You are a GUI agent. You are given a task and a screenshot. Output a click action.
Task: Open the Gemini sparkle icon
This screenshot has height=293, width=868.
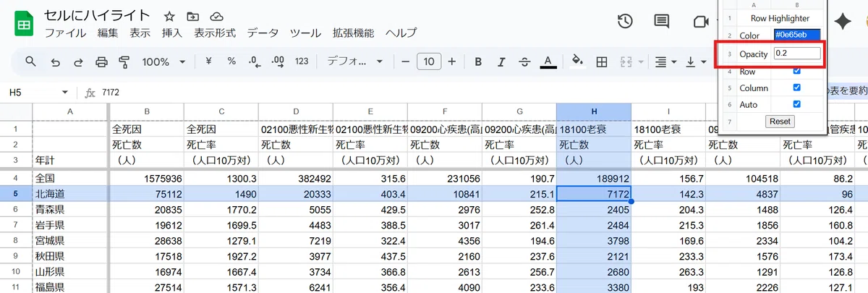point(842,22)
